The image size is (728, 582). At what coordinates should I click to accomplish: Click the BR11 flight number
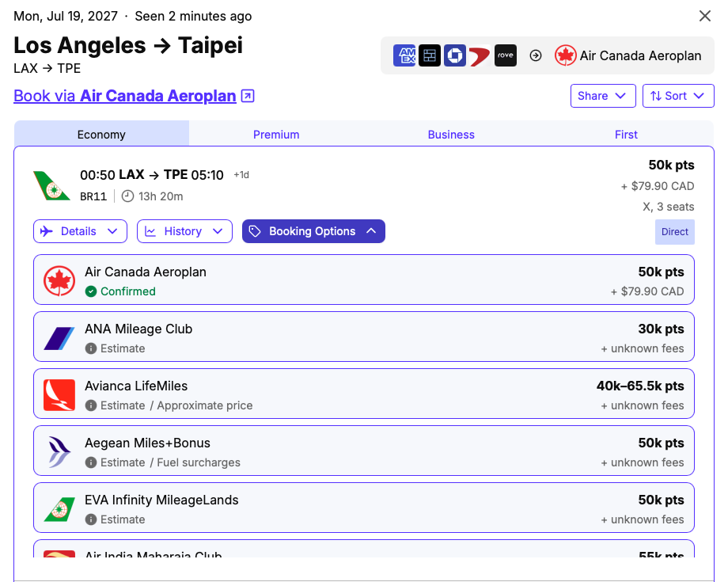93,196
